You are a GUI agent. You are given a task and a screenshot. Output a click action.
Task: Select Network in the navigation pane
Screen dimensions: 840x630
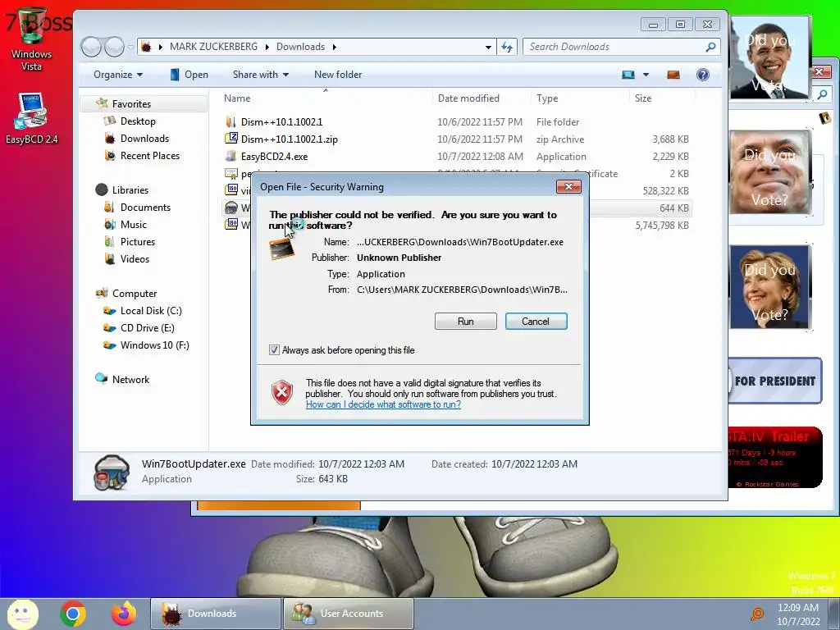pyautogui.click(x=130, y=379)
